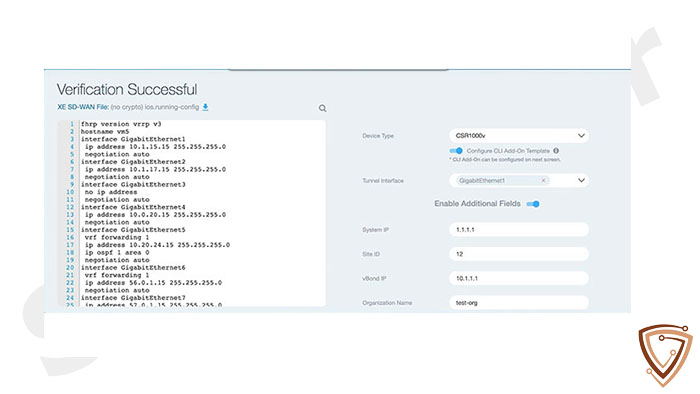Click the CLI Add-On next screen note
700x394 pixels.
tap(505, 160)
